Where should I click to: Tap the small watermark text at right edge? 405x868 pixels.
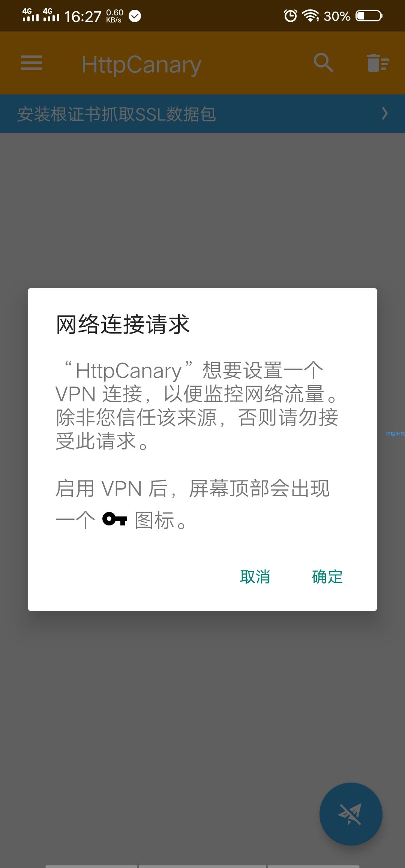(x=395, y=434)
